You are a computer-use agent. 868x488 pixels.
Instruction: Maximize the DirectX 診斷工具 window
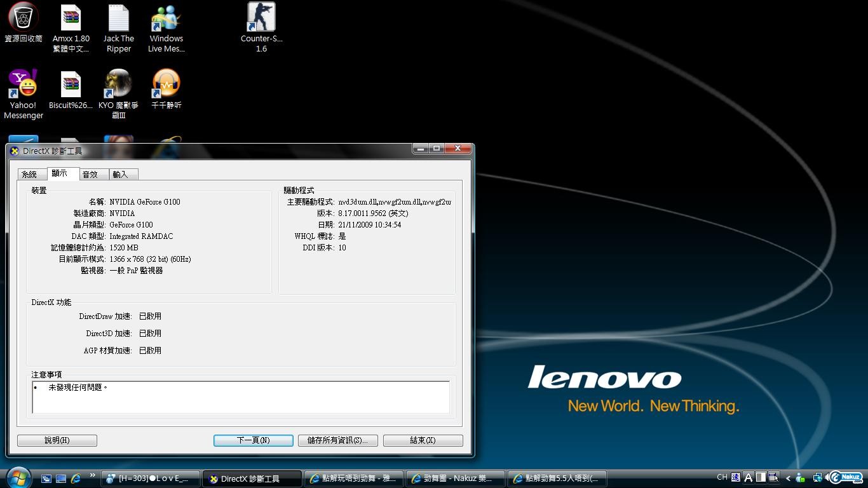pos(437,149)
